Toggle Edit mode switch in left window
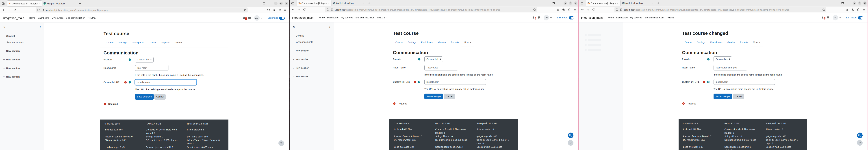 (x=282, y=18)
